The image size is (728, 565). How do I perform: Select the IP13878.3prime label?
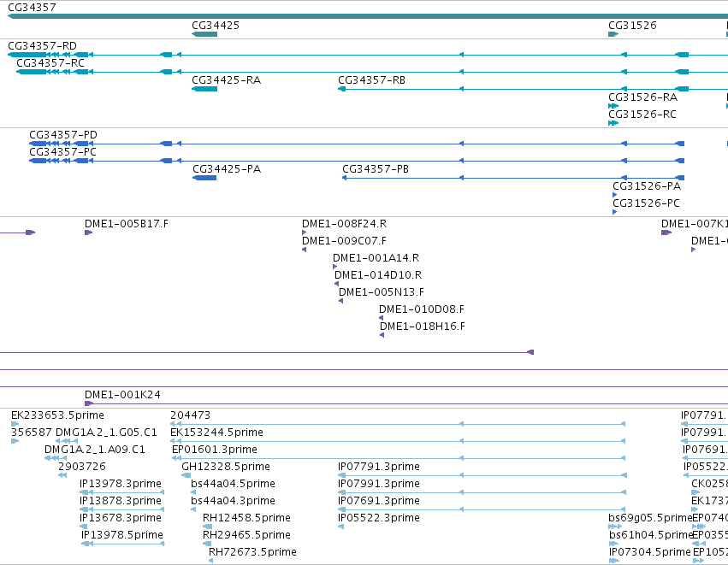click(121, 501)
